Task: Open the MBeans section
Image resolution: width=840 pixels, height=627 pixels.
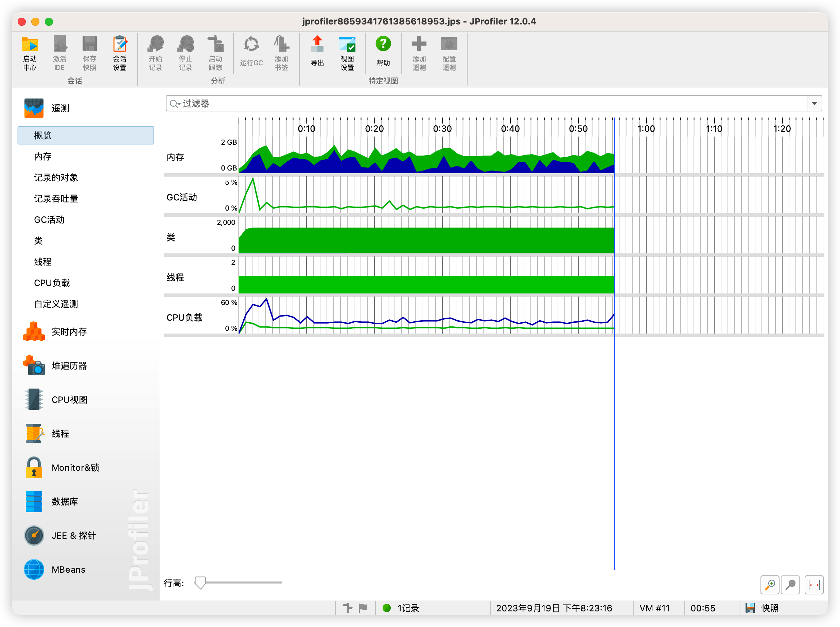Action: click(x=68, y=569)
